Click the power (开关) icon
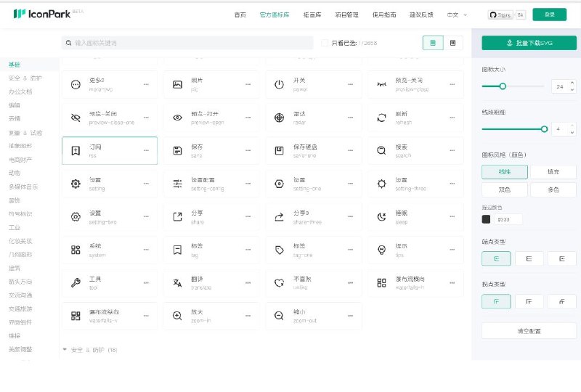Viewport: 581px width, 392px height. (x=279, y=85)
